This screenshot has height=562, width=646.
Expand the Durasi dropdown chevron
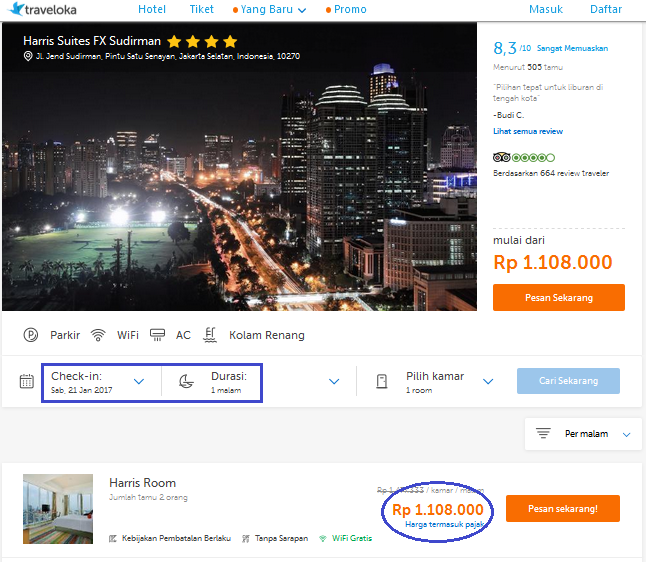tap(334, 382)
